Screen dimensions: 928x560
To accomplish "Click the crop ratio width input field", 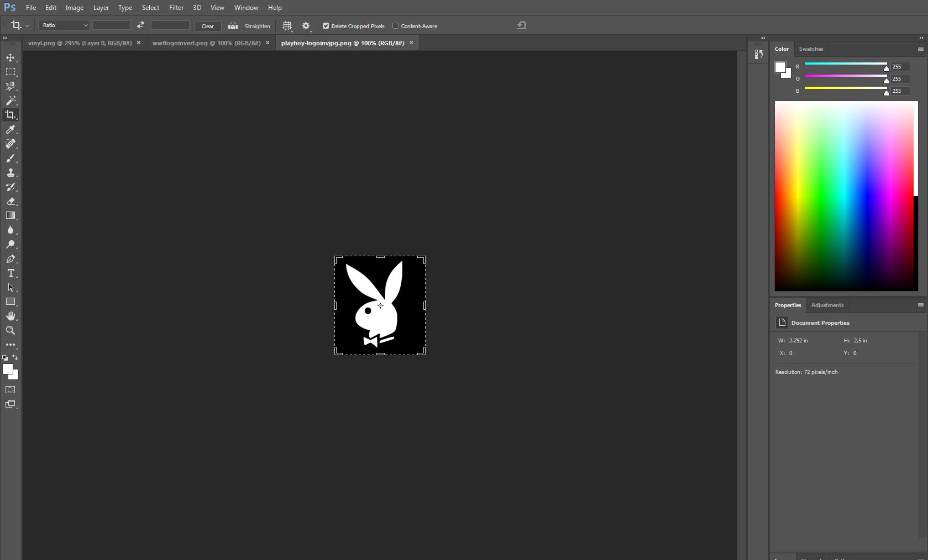I will point(112,25).
